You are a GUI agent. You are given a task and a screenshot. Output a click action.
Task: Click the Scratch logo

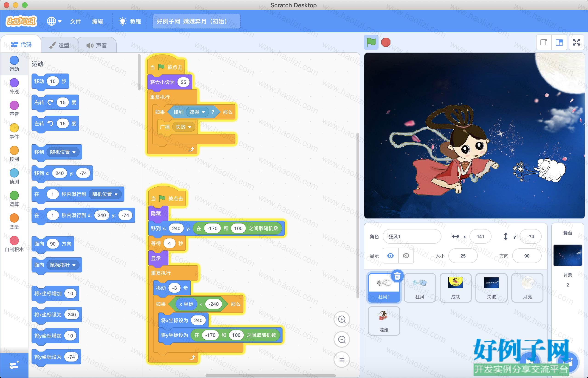pyautogui.click(x=21, y=21)
